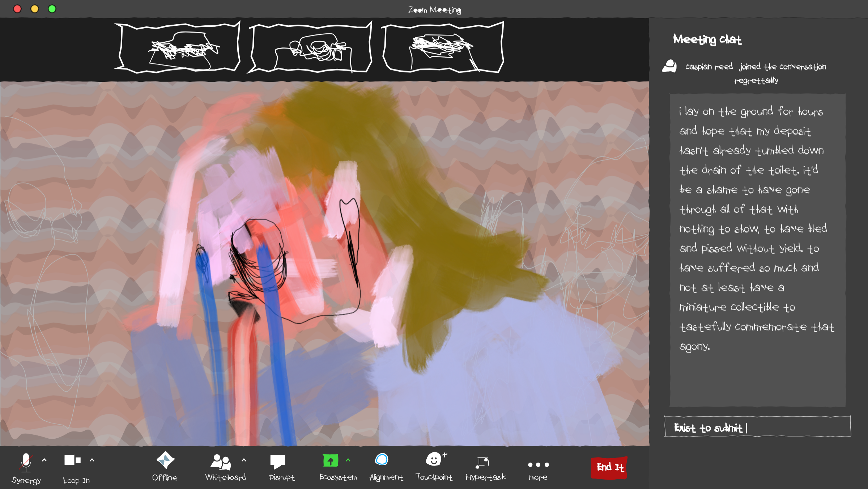
Task: Open the Whiteboard participants icon
Action: click(221, 461)
